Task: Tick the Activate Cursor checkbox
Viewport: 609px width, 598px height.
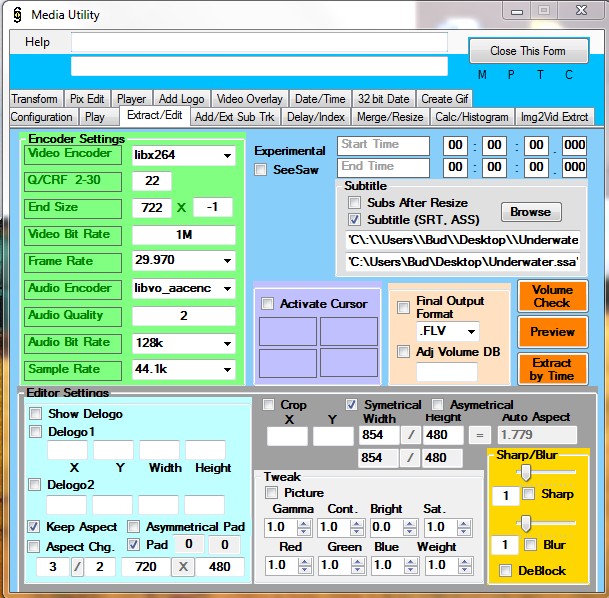Action: [267, 303]
